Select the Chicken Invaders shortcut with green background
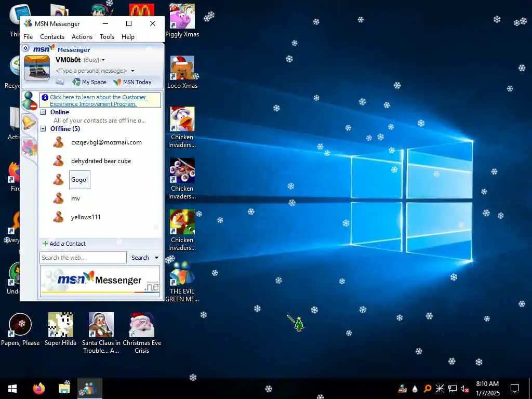The height and width of the screenshot is (399, 532). point(182,230)
